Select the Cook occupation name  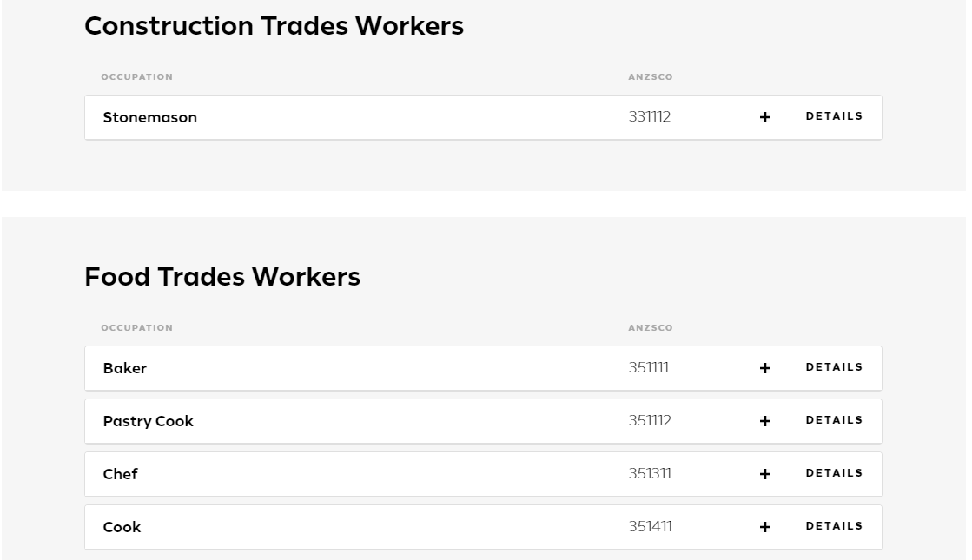tap(122, 527)
